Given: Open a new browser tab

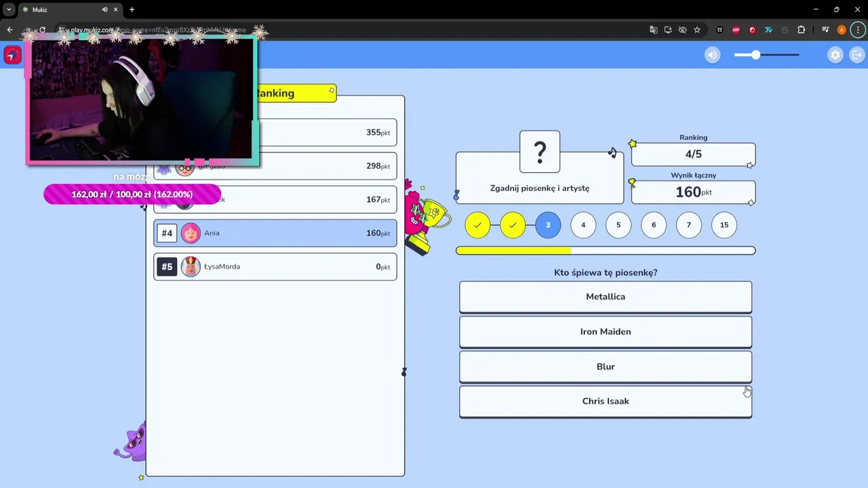Looking at the screenshot, I should click(x=132, y=9).
